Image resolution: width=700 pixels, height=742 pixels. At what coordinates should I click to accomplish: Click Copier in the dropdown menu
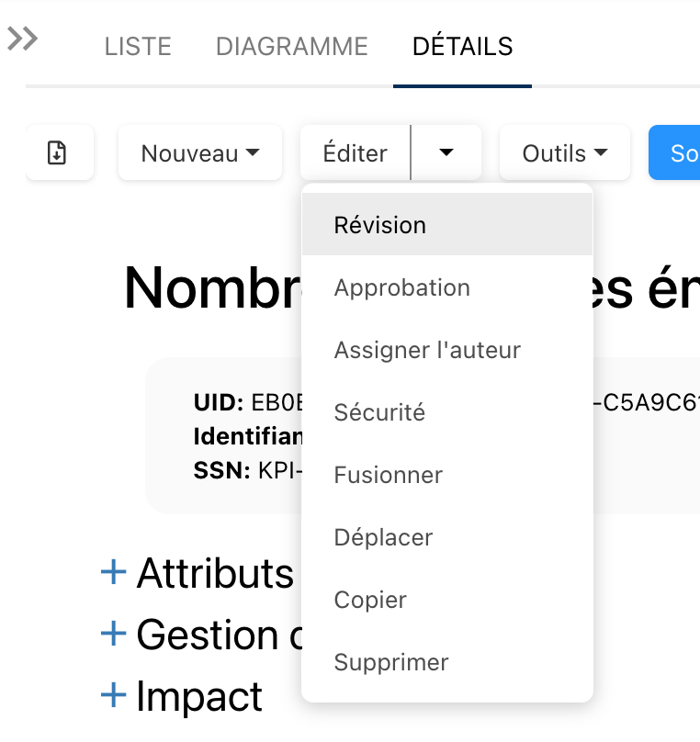coord(370,600)
